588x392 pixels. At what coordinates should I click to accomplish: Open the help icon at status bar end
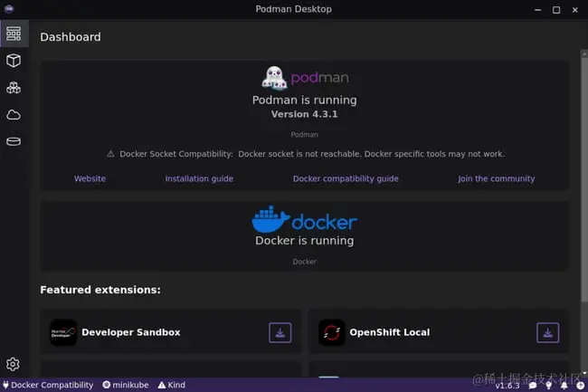pos(580,386)
